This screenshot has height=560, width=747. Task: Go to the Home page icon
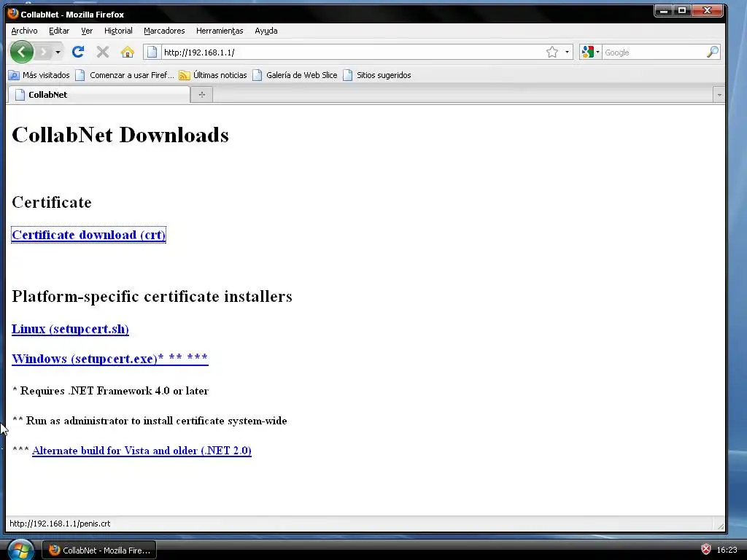point(127,52)
